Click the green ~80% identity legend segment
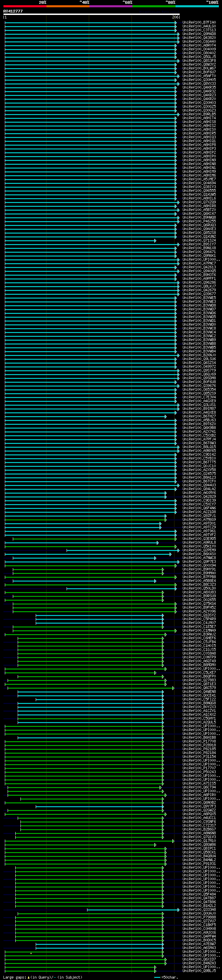Screen dimensions: 222x980 154,6
